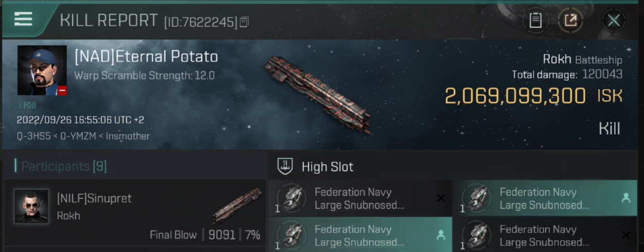Click the X on bottom-right module
644x252 pixels.
pos(626,235)
